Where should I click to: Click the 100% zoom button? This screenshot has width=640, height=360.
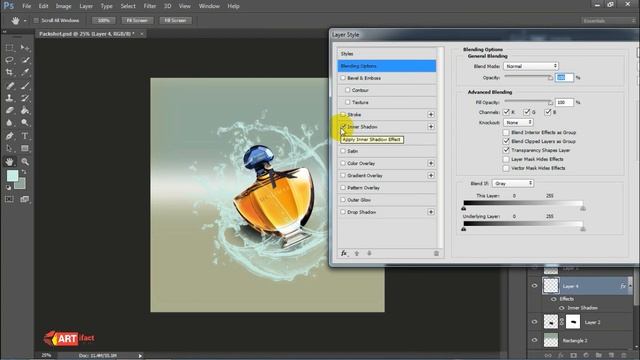pos(103,20)
